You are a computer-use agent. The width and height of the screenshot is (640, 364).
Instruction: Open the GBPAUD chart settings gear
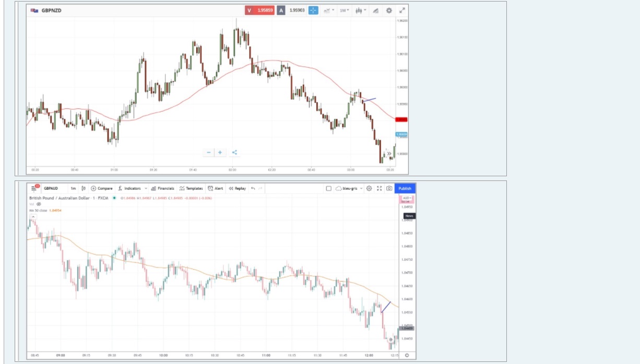(x=369, y=188)
